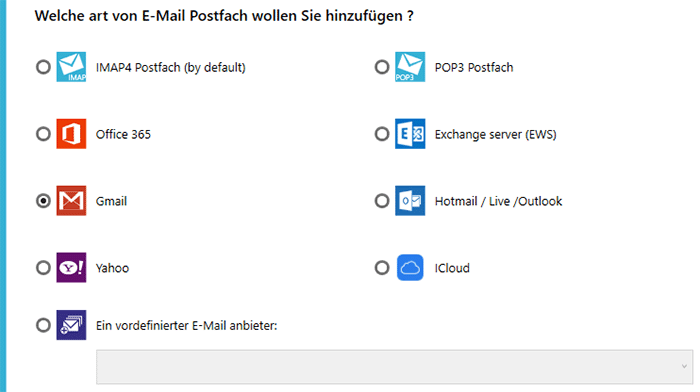Click the iCloud cloud icon
Image resolution: width=700 pixels, height=392 pixels.
point(410,267)
